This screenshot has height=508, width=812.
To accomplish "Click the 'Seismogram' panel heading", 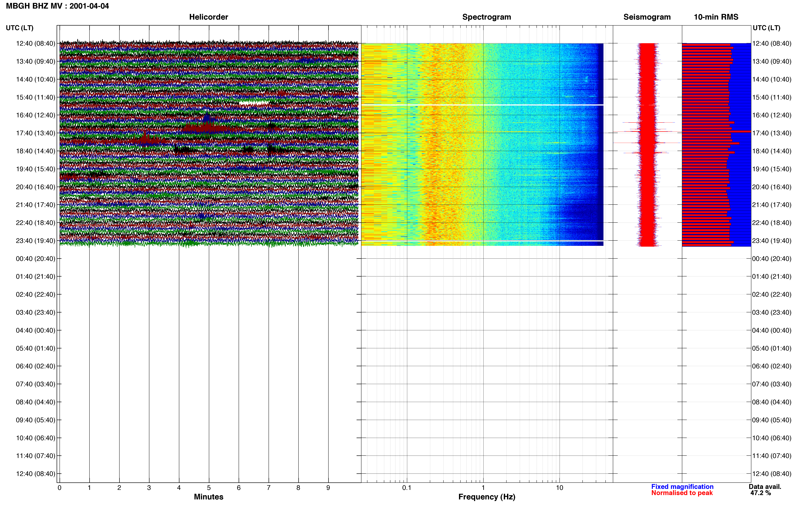I will point(647,17).
